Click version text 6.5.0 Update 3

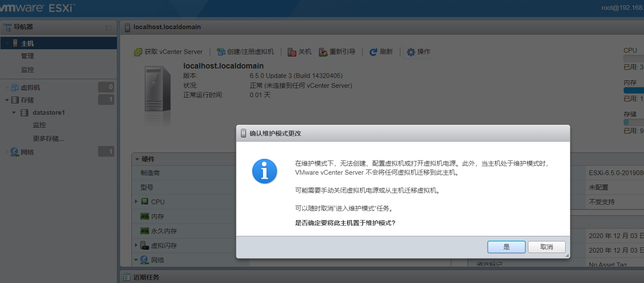[296, 76]
